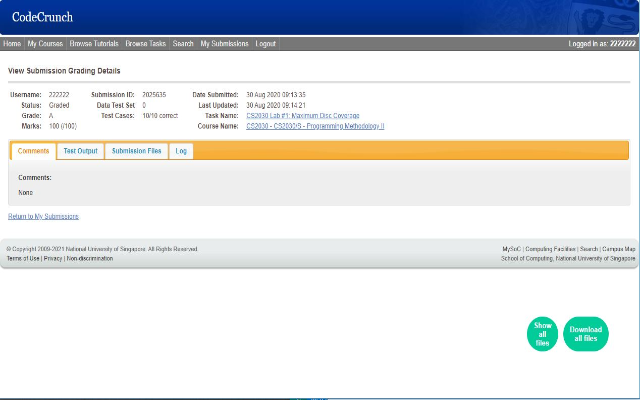Select the Comments tab
640x400 pixels.
(x=33, y=151)
